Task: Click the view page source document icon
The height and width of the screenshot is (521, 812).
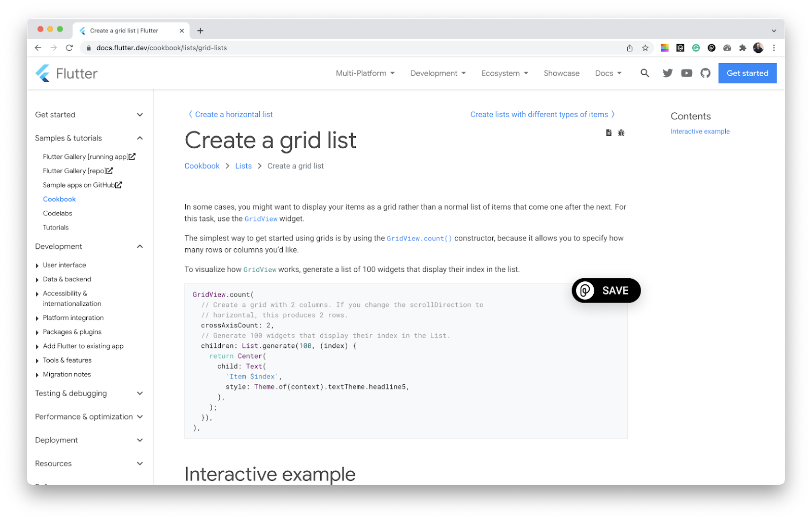Action: (x=608, y=133)
